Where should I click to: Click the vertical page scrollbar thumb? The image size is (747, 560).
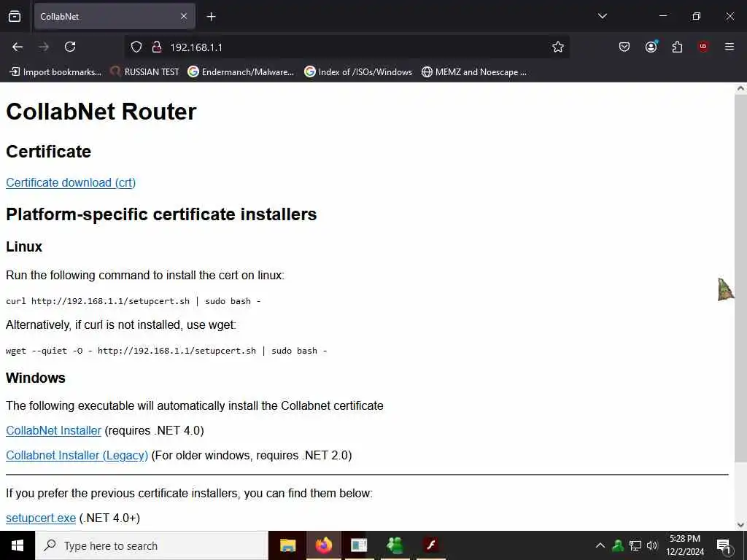[740, 278]
